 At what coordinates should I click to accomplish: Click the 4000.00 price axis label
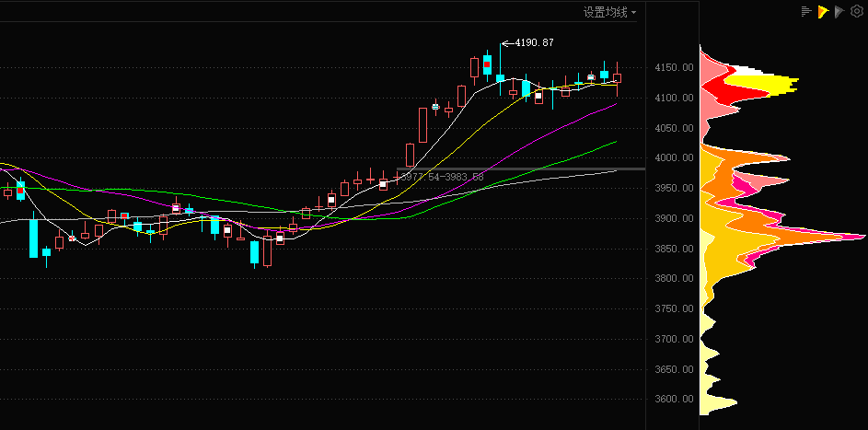(674, 157)
